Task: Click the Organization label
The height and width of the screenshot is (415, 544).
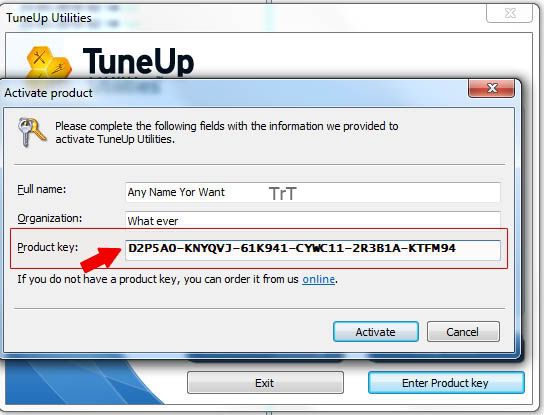Action: (50, 219)
